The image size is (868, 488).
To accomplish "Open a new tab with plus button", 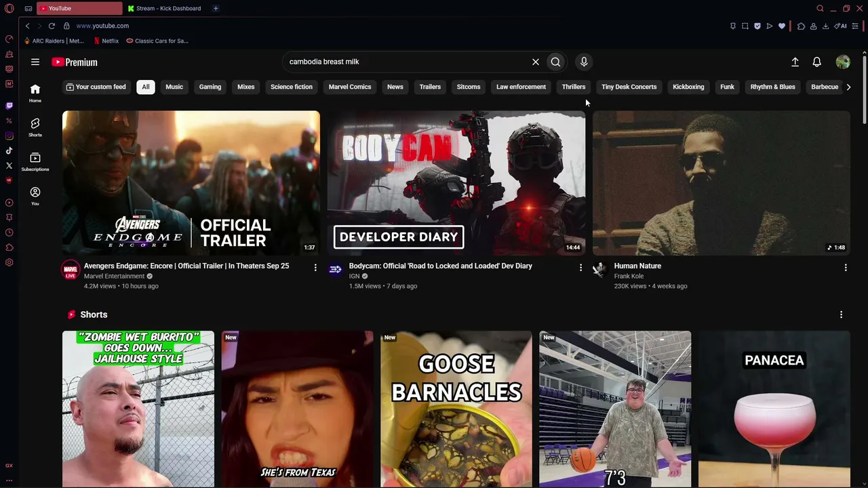I will tap(216, 8).
